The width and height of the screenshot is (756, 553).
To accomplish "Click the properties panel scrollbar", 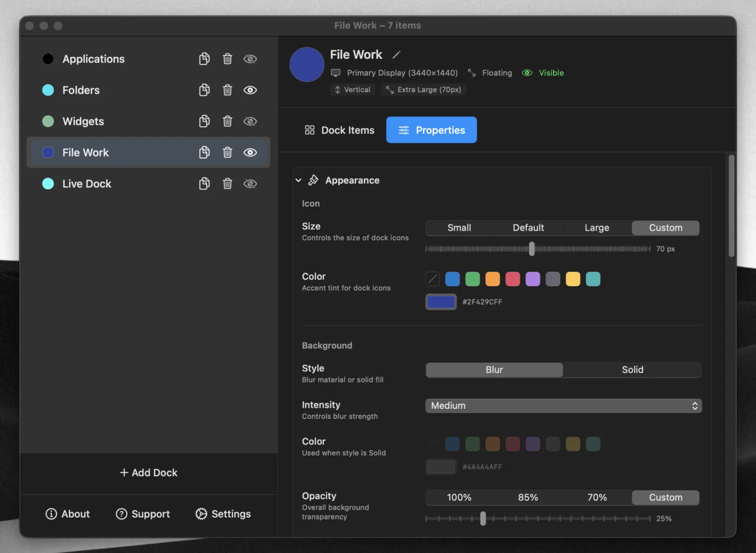I will [731, 206].
